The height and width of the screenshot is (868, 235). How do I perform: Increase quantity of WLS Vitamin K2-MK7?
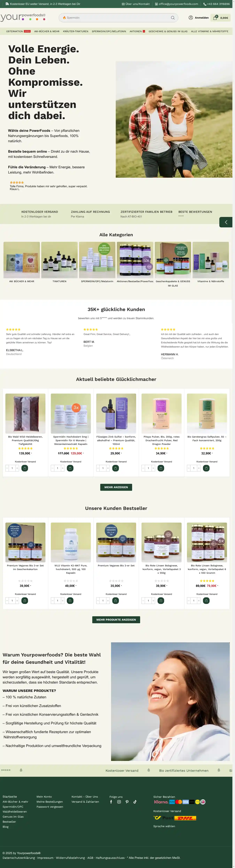tap(62, 600)
